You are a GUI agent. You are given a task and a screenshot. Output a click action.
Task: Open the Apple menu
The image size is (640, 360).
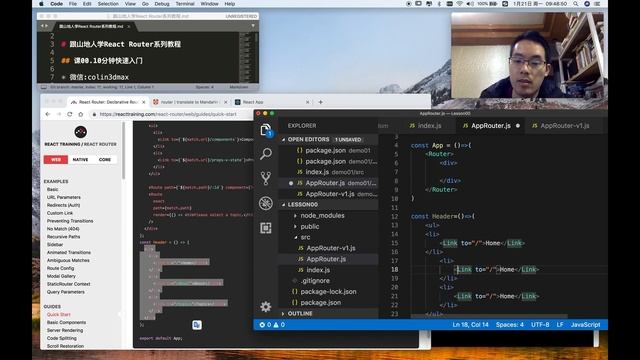pos(41,4)
